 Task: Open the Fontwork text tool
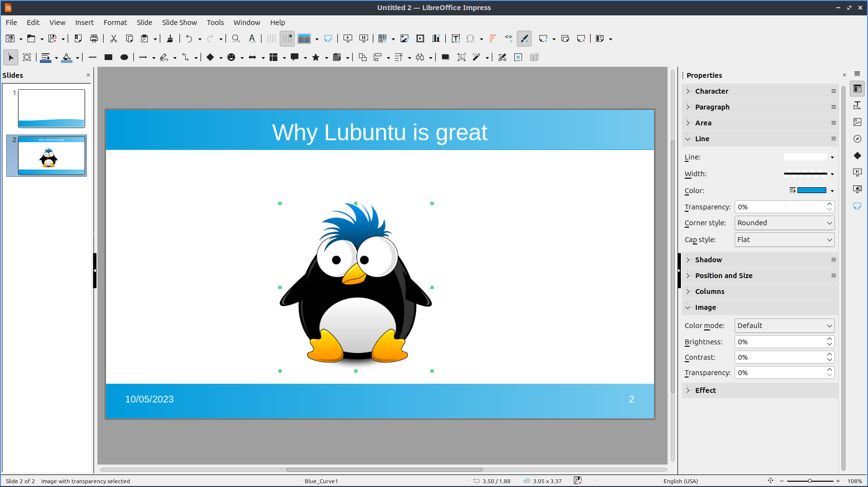492,38
